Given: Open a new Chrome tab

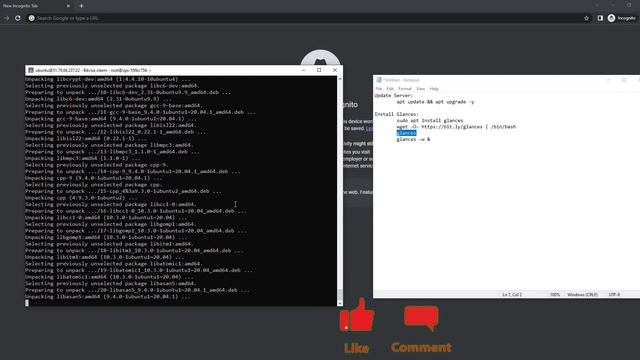Looking at the screenshot, I should pos(81,6).
